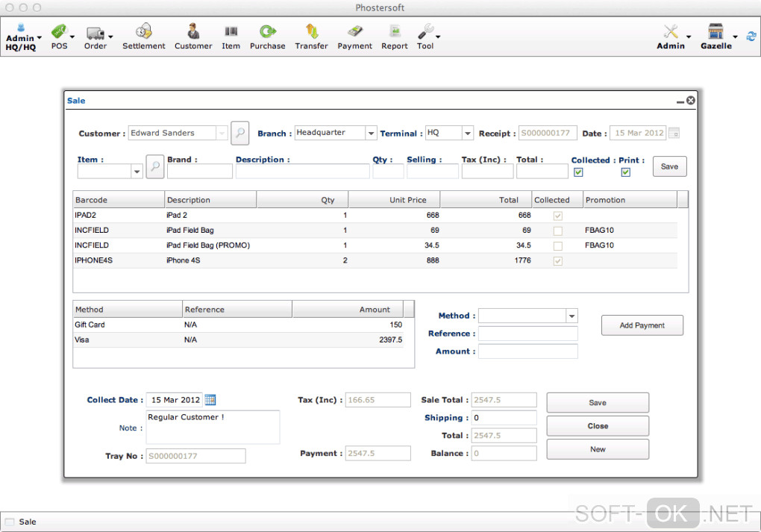Toggle the Collected checkbox in item entry
761x532 pixels.
point(578,172)
